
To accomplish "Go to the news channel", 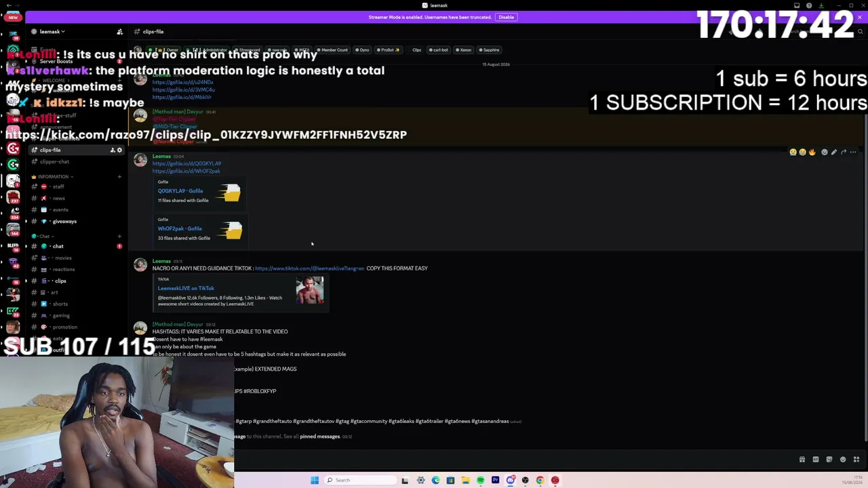I will (x=76, y=199).
